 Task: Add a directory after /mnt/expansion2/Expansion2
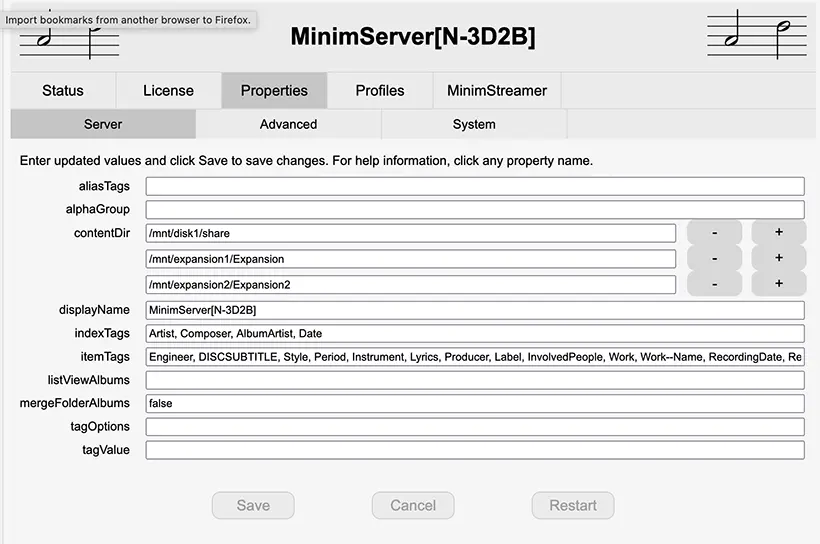click(x=779, y=284)
